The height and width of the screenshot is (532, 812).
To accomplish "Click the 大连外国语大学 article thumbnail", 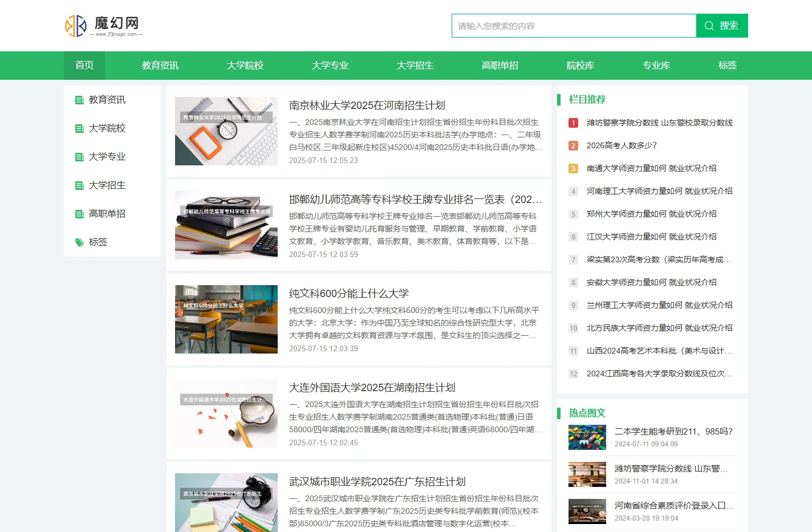I will click(x=226, y=413).
